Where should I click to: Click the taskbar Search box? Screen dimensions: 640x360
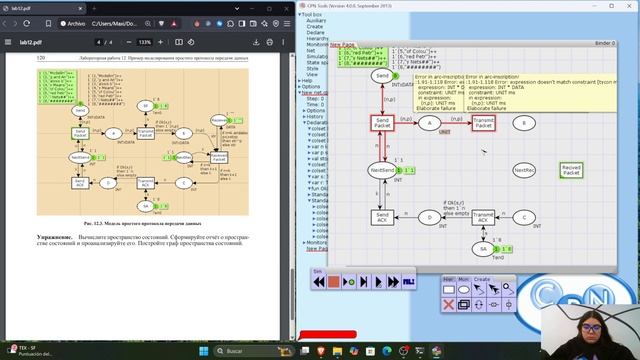pyautogui.click(x=254, y=351)
